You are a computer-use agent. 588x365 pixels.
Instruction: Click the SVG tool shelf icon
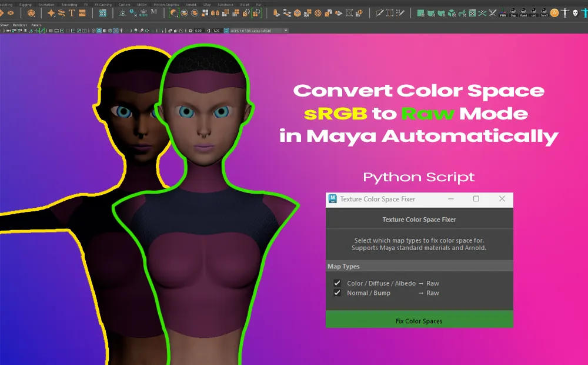(x=82, y=12)
